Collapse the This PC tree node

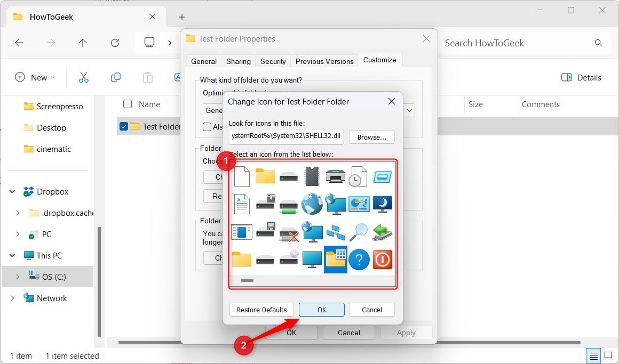[12, 256]
